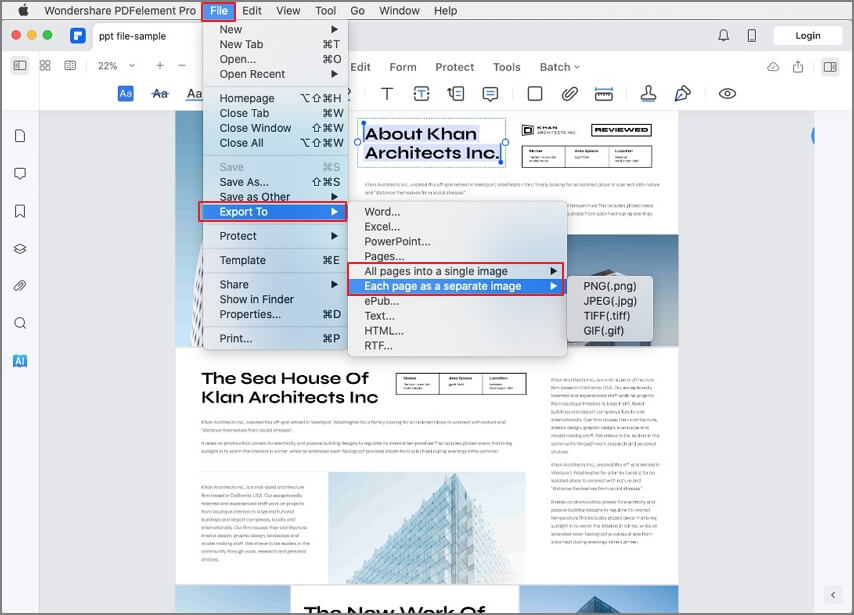
Task: Open the comments sidebar icon
Action: (20, 174)
